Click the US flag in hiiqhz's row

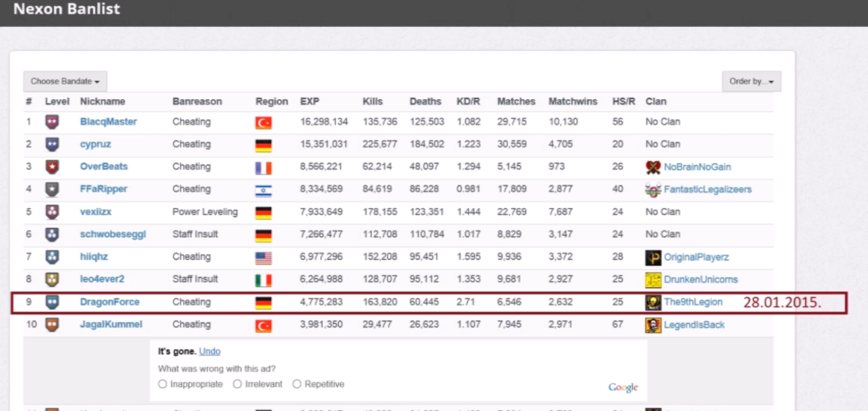(x=264, y=258)
